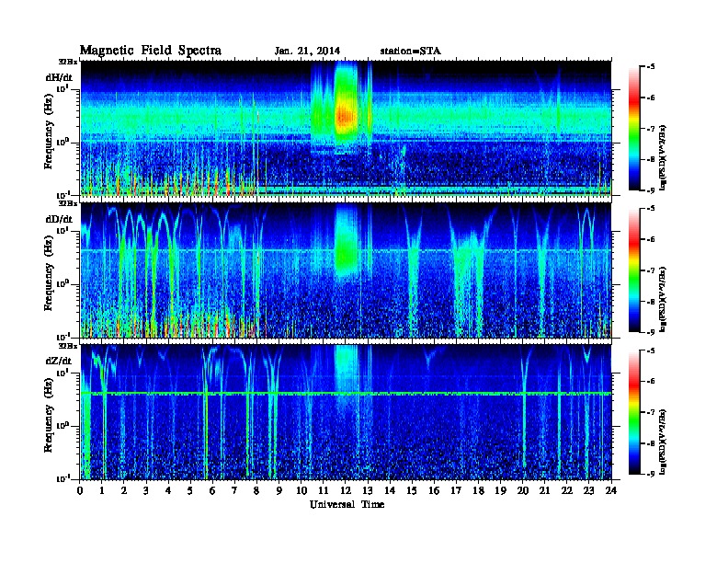Screen dimensions: 728x563
Task: Click hour tick label "15" on time axis
Action: click(412, 490)
